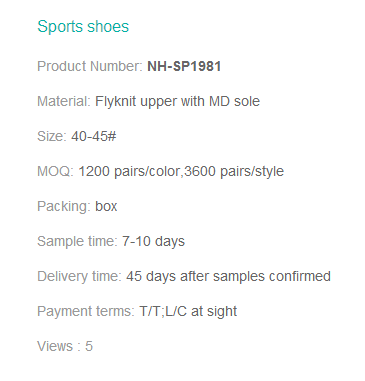
Task: Select the 45 days after samples confirmed text
Action: click(x=228, y=277)
